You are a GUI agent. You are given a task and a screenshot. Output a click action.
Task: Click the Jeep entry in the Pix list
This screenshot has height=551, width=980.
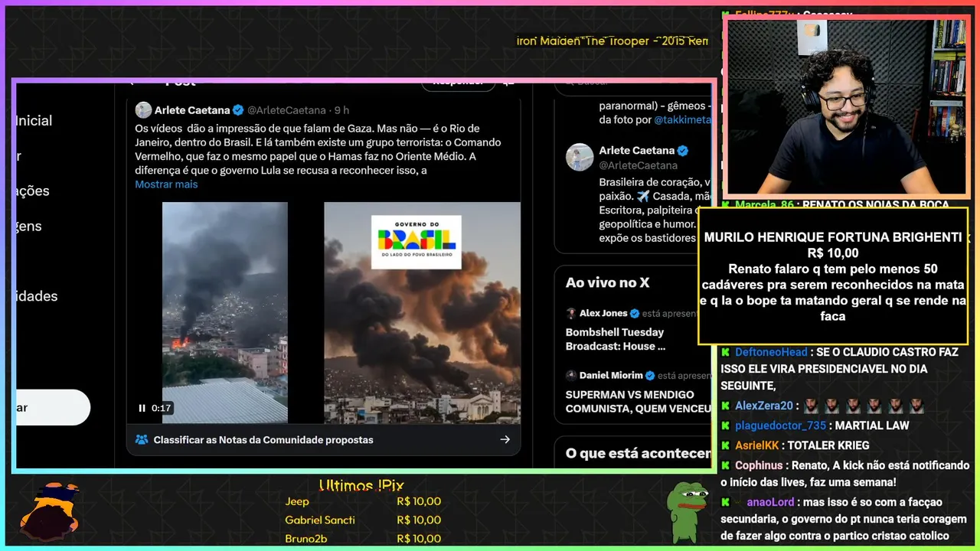point(297,501)
